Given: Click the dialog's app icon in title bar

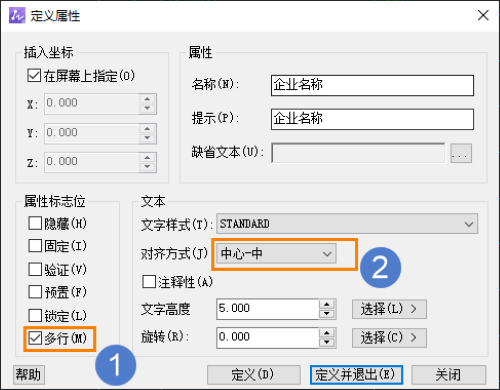Looking at the screenshot, I should pyautogui.click(x=17, y=16).
